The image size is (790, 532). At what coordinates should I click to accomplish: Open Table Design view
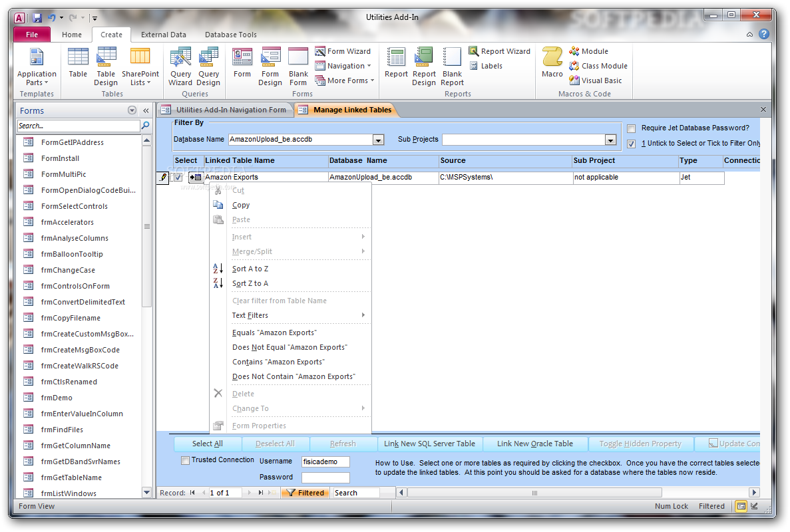click(x=106, y=67)
